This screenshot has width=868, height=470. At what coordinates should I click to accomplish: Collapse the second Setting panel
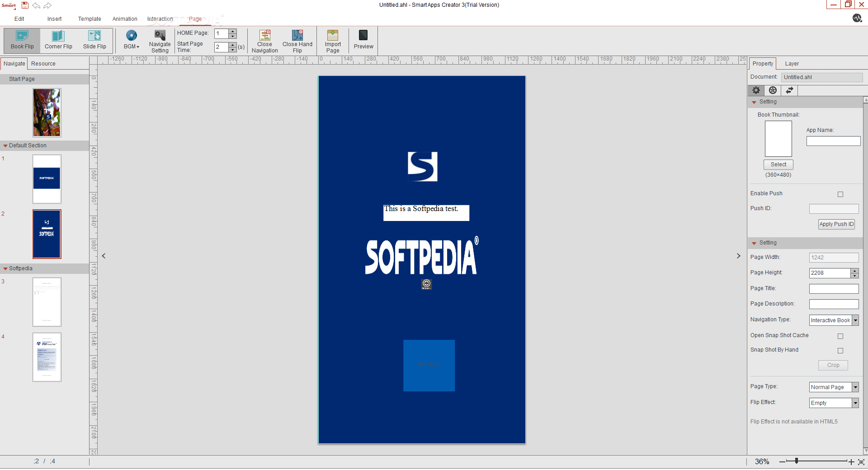pyautogui.click(x=754, y=244)
